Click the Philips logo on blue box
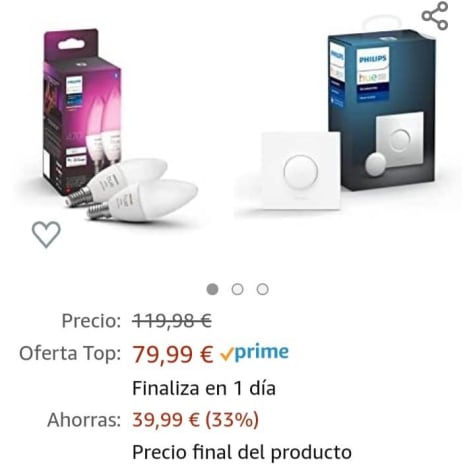The height and width of the screenshot is (472, 475). (373, 60)
